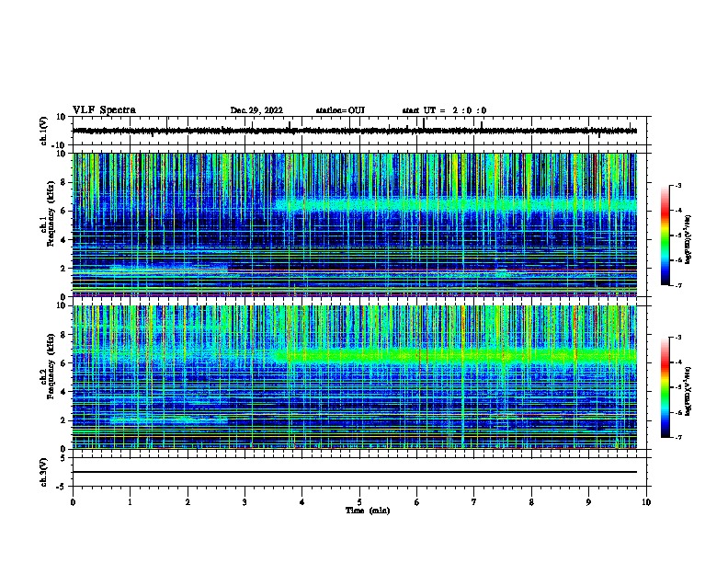Click the '-3' label on ch.1 color bar
The height and width of the screenshot is (563, 728).
677,185
